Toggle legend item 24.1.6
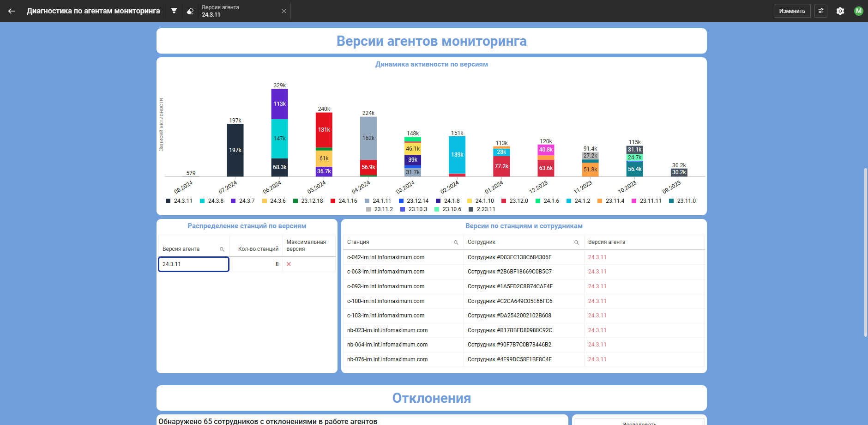This screenshot has width=868, height=425. coord(548,201)
